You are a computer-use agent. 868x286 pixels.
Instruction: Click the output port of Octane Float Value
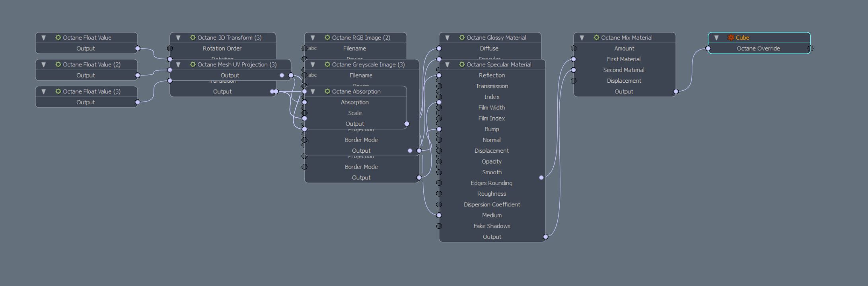pos(138,49)
